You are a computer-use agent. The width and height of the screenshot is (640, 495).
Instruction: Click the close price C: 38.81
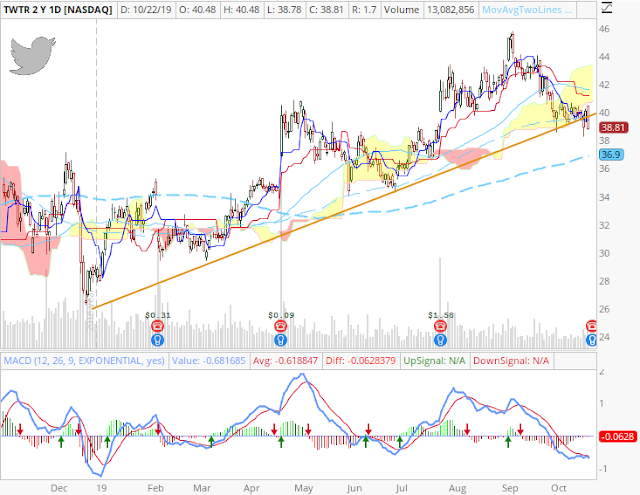coord(326,10)
